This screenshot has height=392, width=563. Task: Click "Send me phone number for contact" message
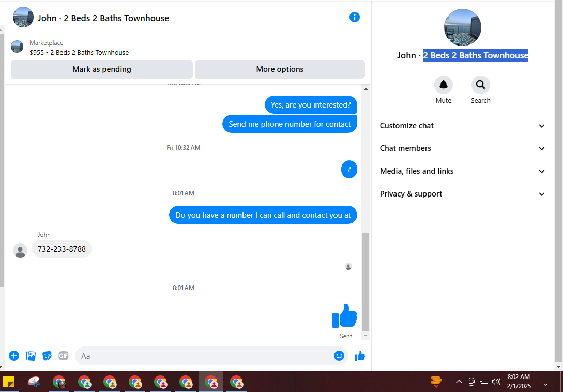[290, 124]
